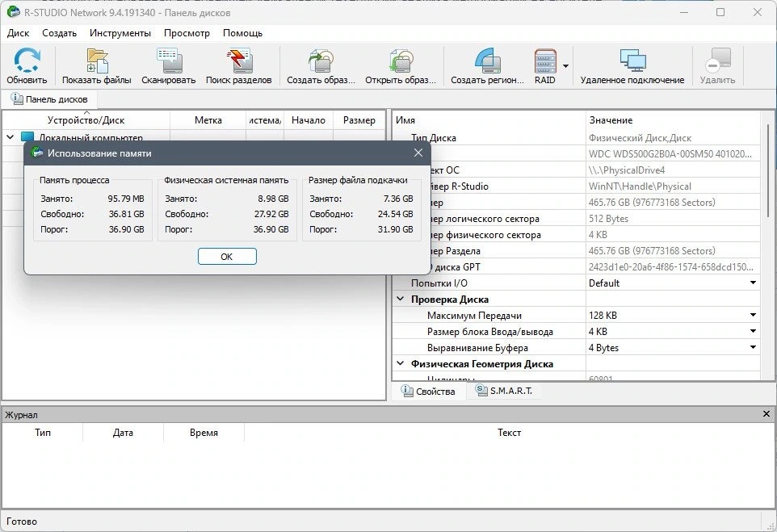
Task: Select Попытки I/O property name
Action: click(x=439, y=283)
